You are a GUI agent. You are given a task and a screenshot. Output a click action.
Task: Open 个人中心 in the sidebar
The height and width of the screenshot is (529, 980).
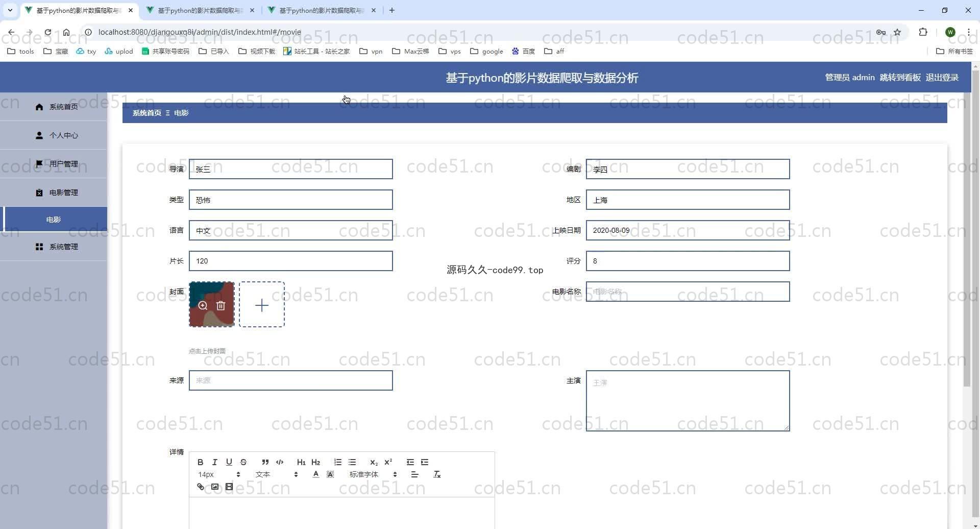pos(54,135)
